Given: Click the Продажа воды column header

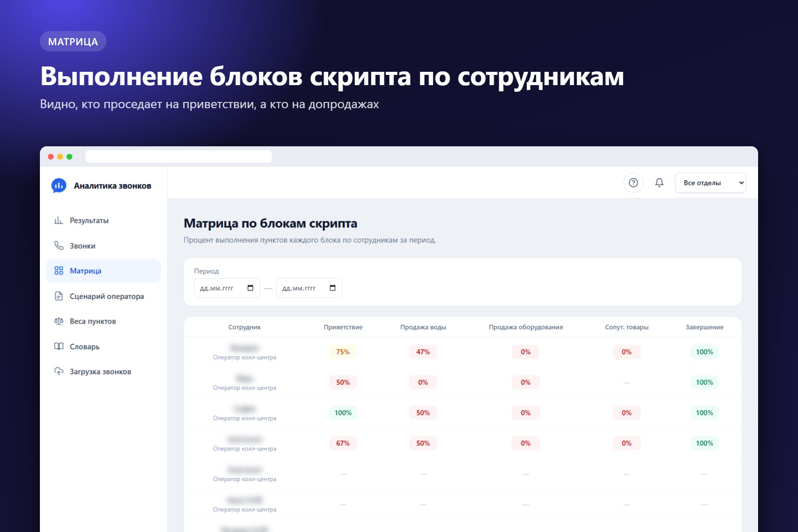Looking at the screenshot, I should 423,327.
